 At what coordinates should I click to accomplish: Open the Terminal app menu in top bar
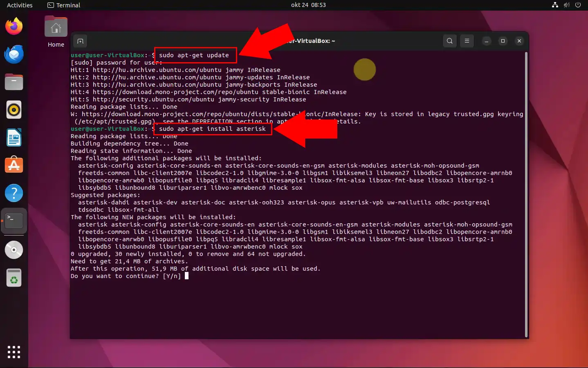[64, 5]
